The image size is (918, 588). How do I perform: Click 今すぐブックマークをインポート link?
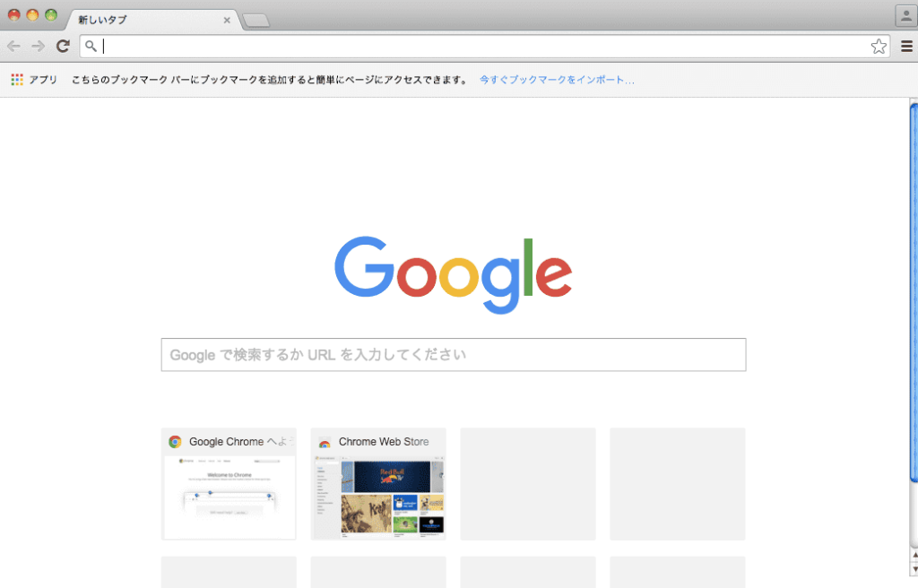pyautogui.click(x=557, y=80)
